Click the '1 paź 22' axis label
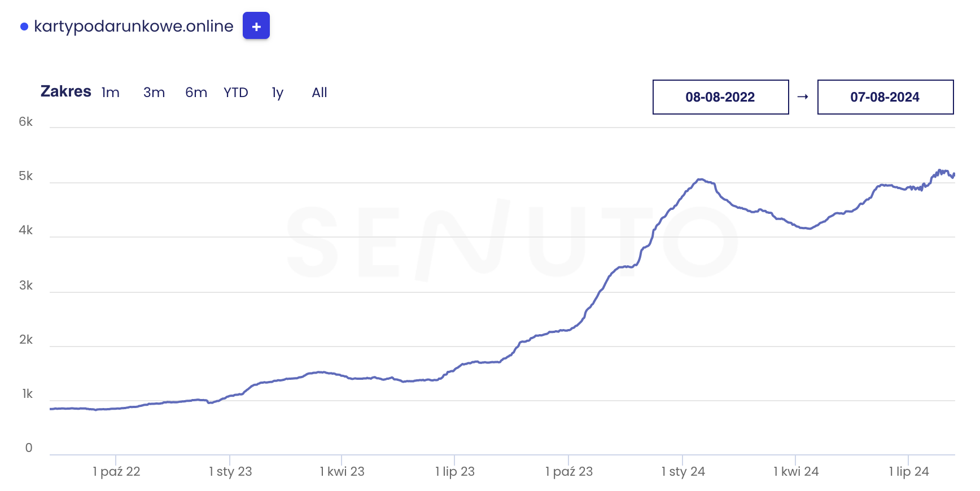Image resolution: width=980 pixels, height=491 pixels. [x=116, y=472]
